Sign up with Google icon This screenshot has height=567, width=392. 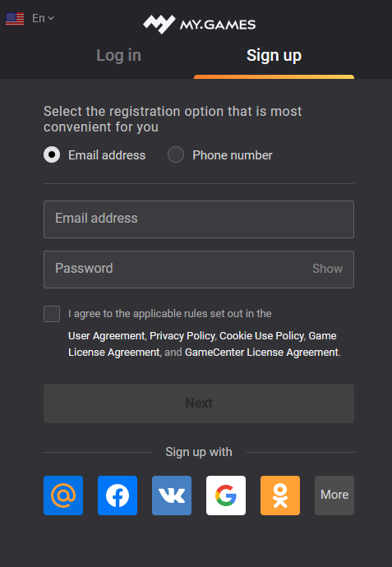click(226, 496)
